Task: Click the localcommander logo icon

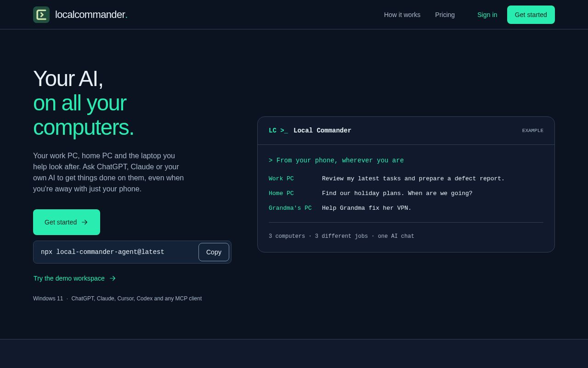Action: [x=41, y=15]
